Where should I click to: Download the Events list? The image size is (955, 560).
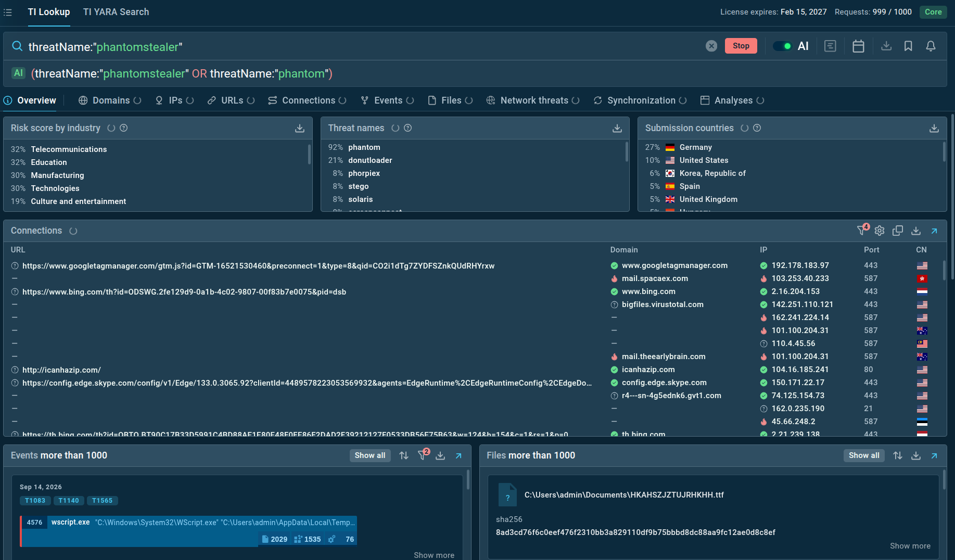440,455
